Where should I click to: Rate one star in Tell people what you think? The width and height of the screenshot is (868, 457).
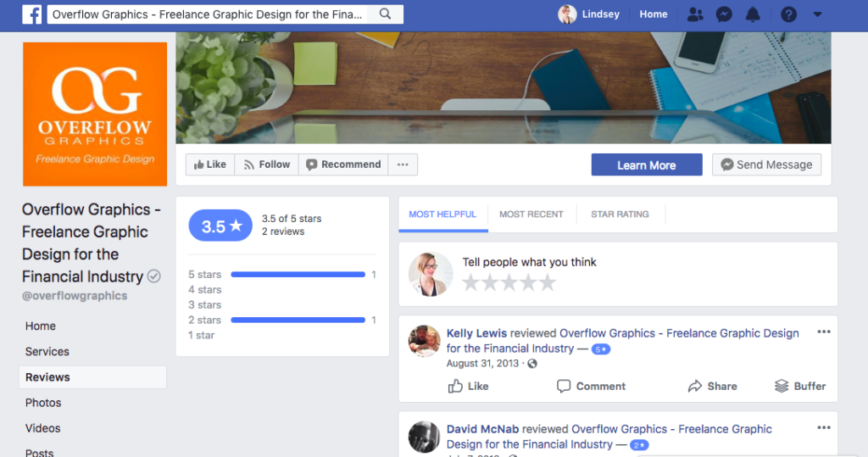click(x=470, y=282)
